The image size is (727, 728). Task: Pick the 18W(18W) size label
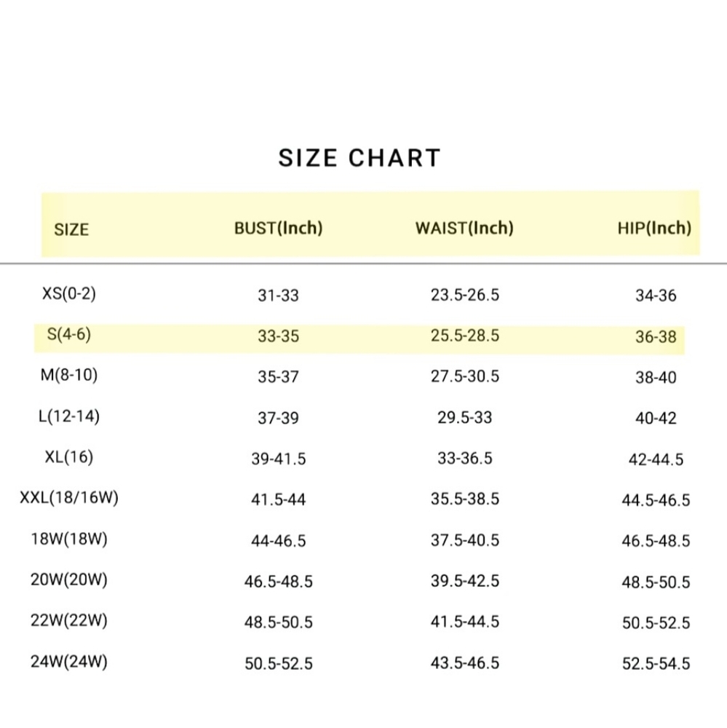tap(69, 539)
